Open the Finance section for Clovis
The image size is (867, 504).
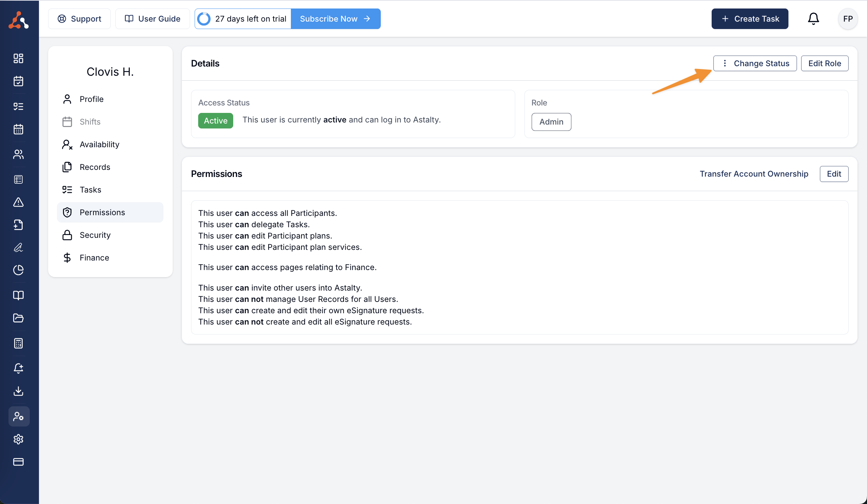pos(94,258)
